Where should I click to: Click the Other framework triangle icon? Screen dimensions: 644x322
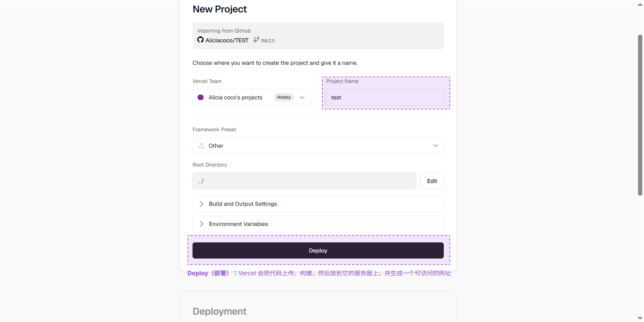(201, 146)
